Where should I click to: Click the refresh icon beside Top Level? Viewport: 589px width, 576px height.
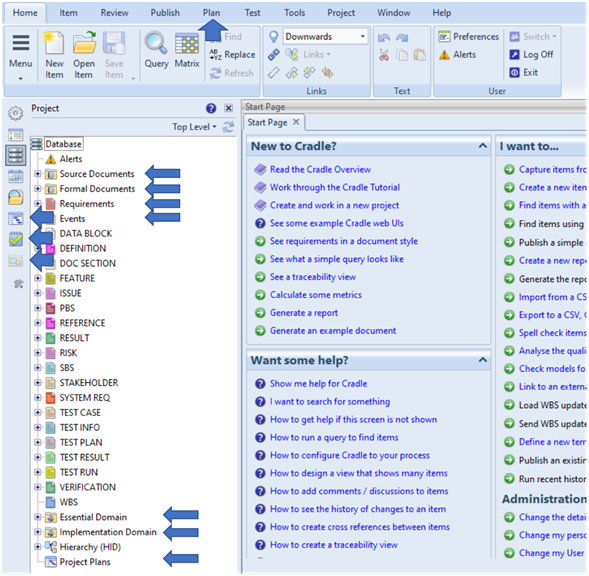[x=228, y=127]
